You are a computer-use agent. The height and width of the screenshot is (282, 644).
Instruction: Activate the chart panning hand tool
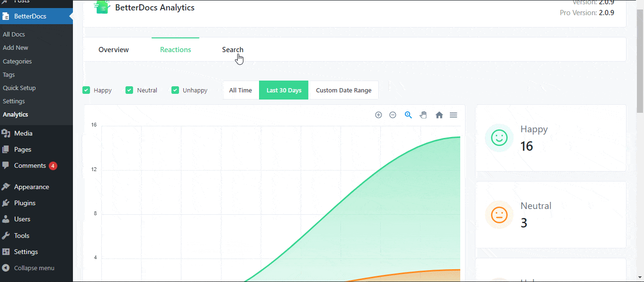pyautogui.click(x=423, y=115)
